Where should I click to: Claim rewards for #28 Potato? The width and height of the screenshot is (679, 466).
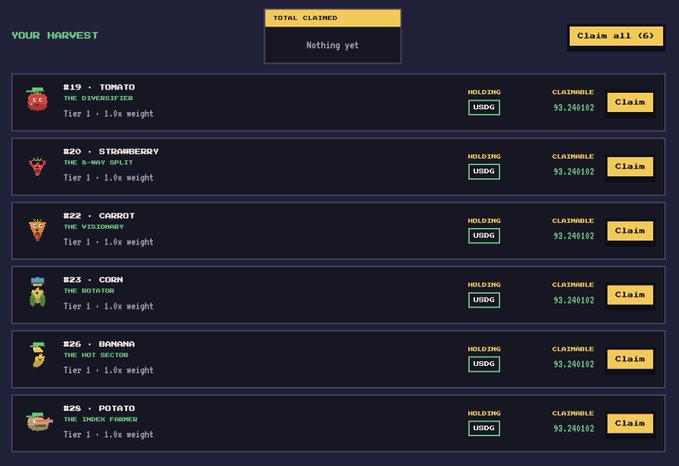coord(630,423)
